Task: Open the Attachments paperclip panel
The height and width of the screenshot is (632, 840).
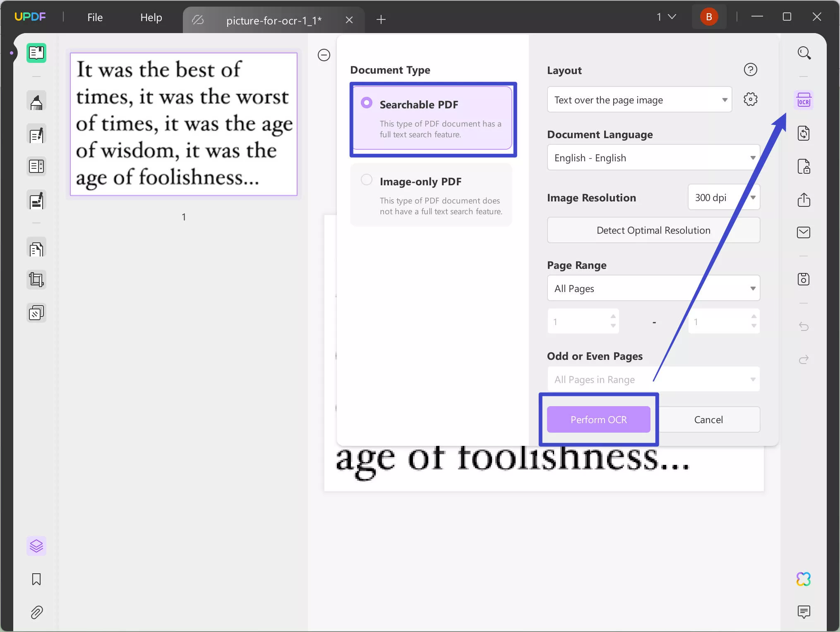Action: coord(36,612)
